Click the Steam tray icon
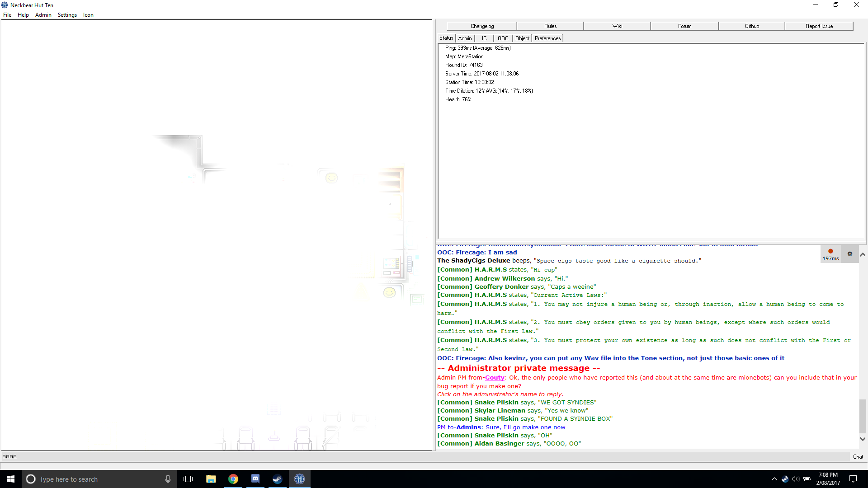The height and width of the screenshot is (488, 868). coord(785,479)
